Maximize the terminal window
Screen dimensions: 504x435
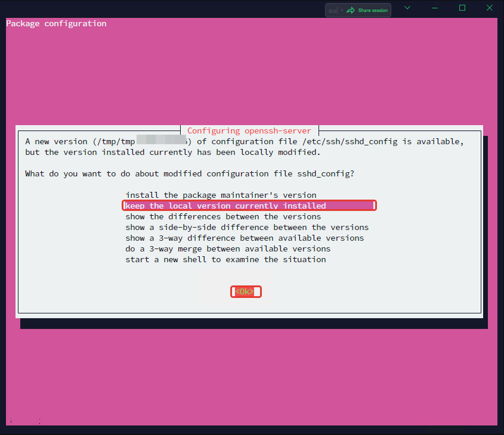(x=462, y=8)
